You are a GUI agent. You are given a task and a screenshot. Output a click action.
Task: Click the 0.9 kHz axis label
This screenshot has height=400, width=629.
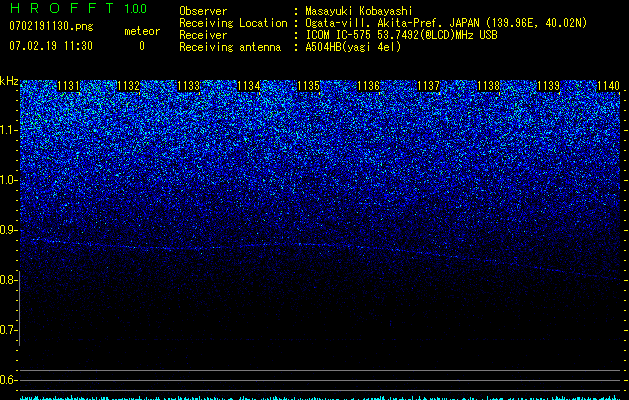(x=9, y=230)
